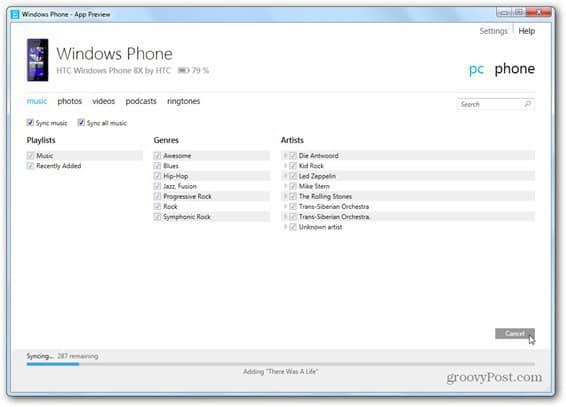Toggle The Rolling Stones artist checkbox

coord(293,196)
